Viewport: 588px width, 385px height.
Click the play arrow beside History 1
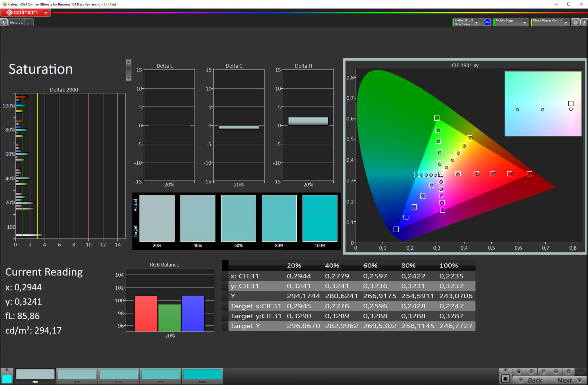4,22
